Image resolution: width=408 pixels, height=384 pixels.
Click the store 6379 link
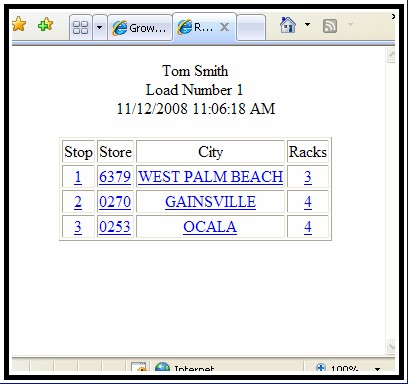pos(115,177)
